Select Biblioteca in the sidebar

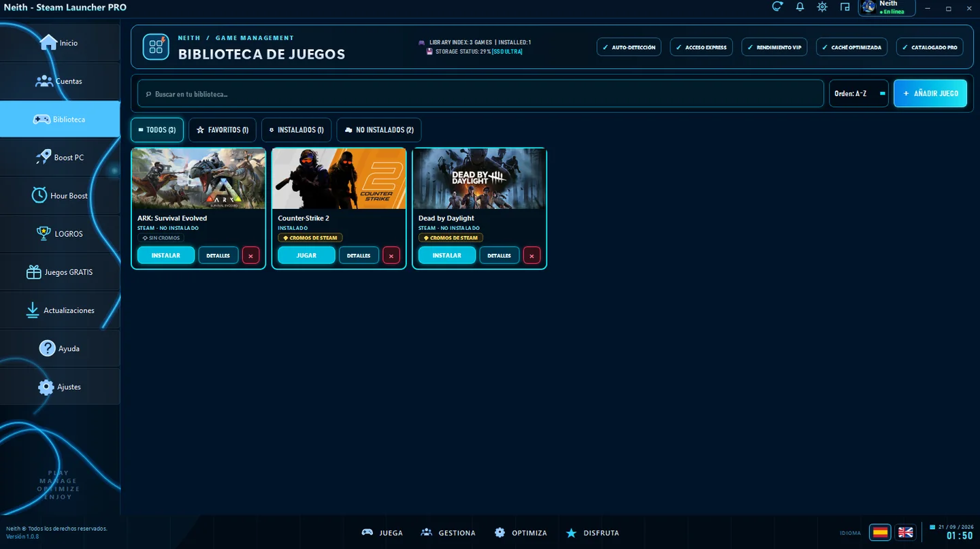tap(60, 119)
